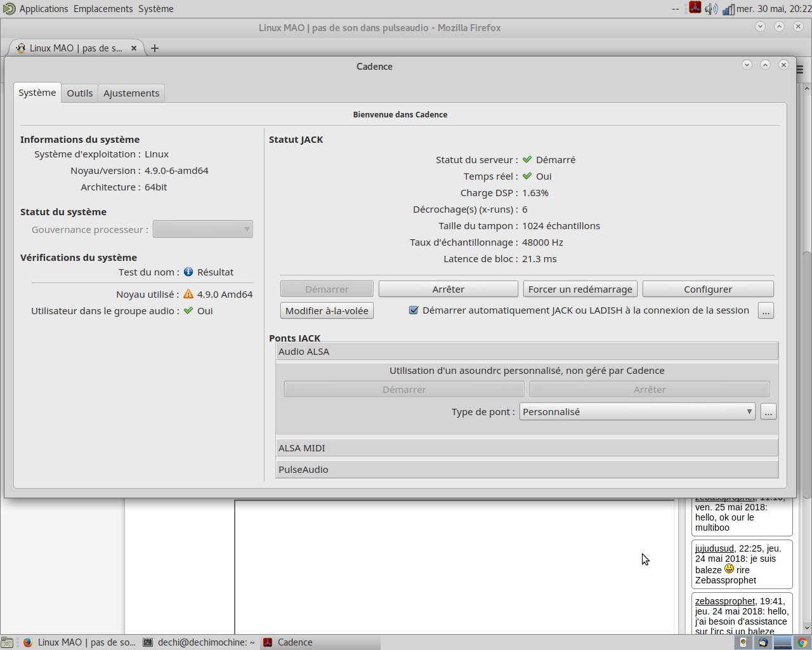This screenshot has width=812, height=650.
Task: Click the Résultat text of the name test
Action: [x=215, y=272]
